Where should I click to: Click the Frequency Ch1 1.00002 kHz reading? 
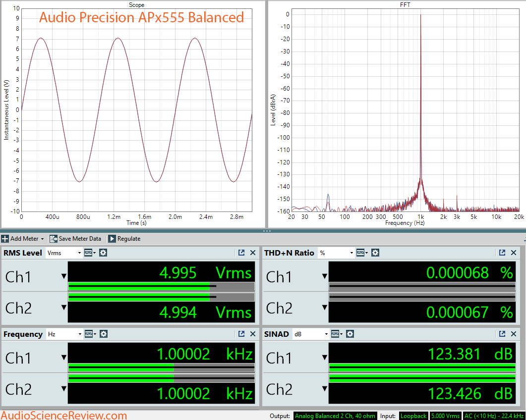pos(205,354)
